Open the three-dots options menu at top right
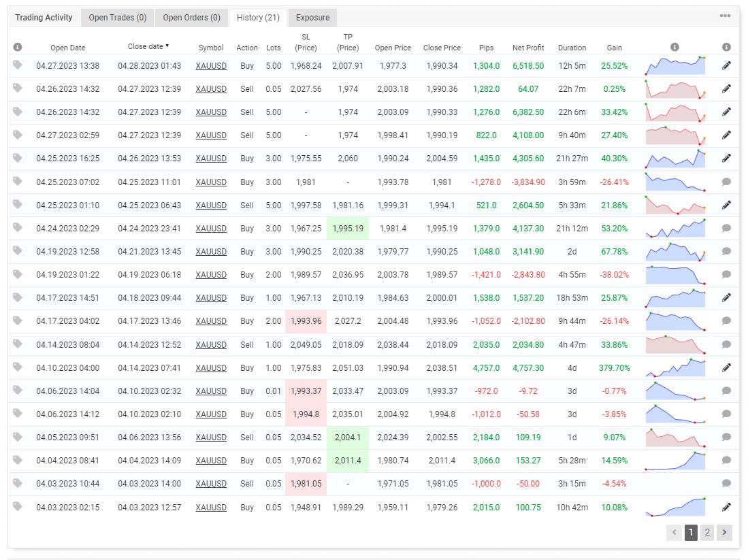This screenshot has height=560, width=748. click(725, 16)
